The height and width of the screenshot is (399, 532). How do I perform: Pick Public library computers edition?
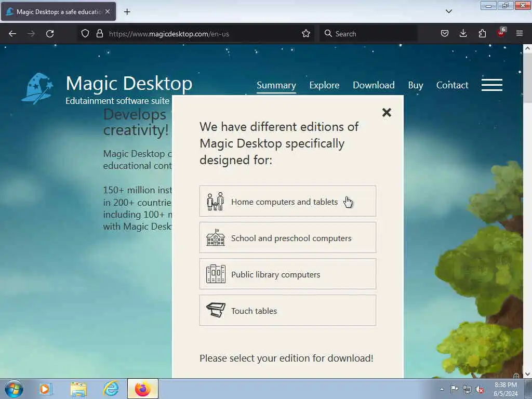tap(288, 274)
